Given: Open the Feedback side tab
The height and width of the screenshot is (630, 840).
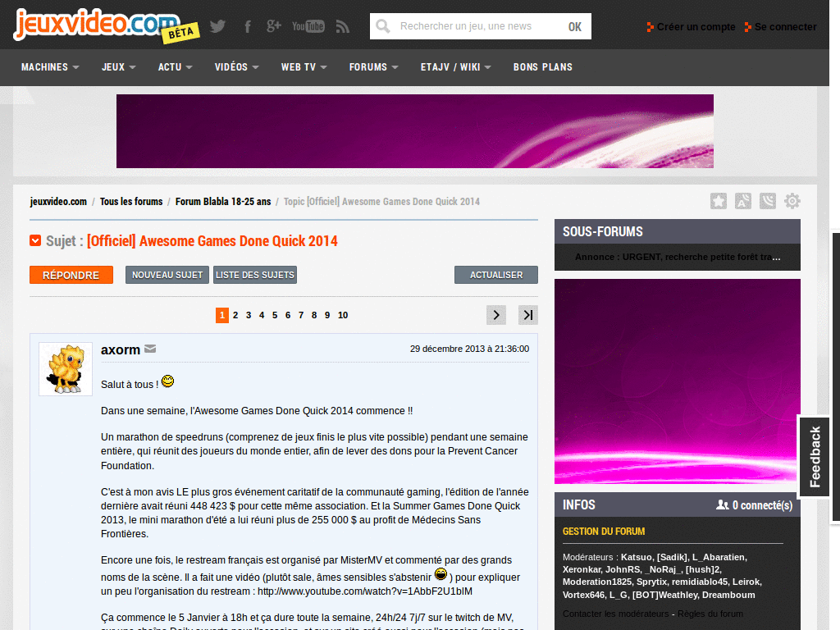Looking at the screenshot, I should click(x=815, y=456).
